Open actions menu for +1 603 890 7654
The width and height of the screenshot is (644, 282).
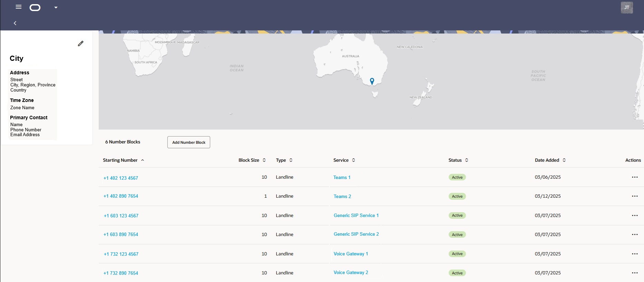tap(635, 235)
